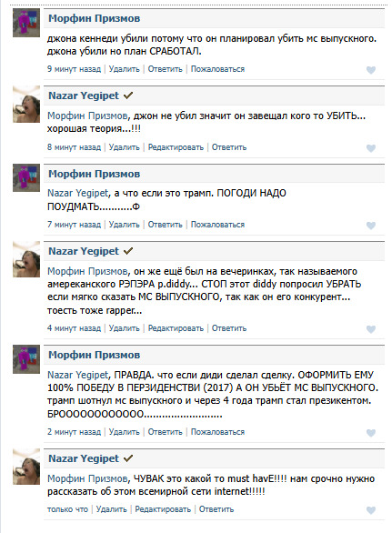Click Ответить on the 'только что' comment
Viewport: 392px width, 533px height.
216,509
